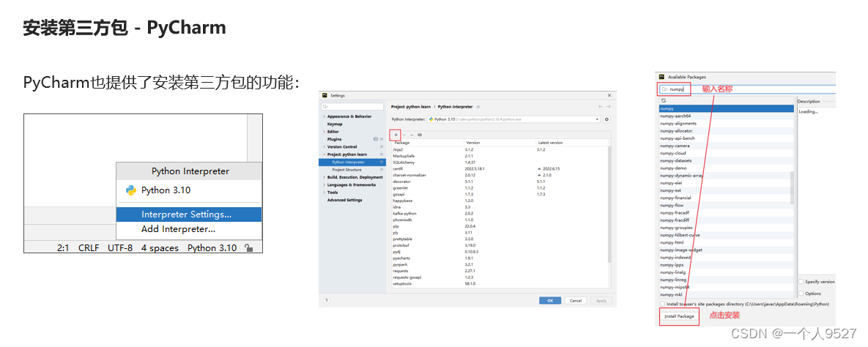Choose Interpreter Settings... in the popup
The width and height of the screenshot is (868, 347).
(x=189, y=214)
